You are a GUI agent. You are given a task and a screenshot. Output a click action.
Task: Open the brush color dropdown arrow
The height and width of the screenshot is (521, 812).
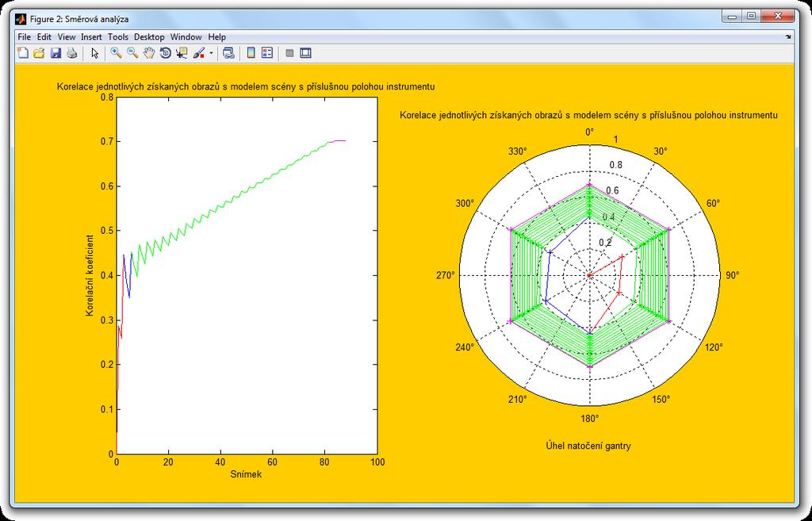point(211,53)
